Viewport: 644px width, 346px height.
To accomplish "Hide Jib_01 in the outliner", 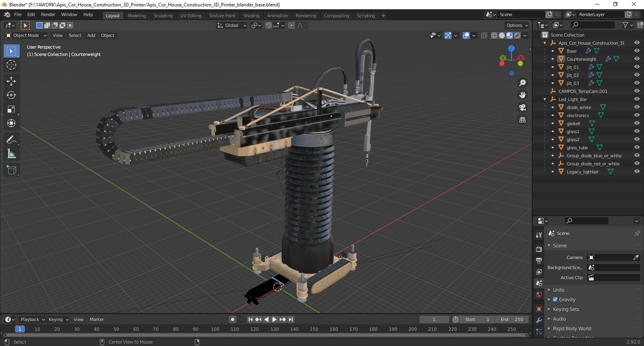I will coord(637,67).
